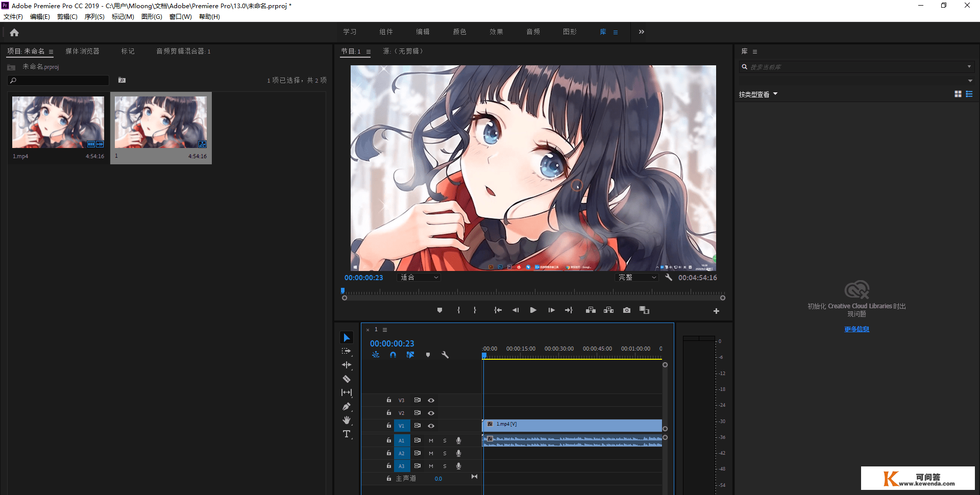The height and width of the screenshot is (495, 980).
Task: Mute track A1
Action: (x=431, y=440)
